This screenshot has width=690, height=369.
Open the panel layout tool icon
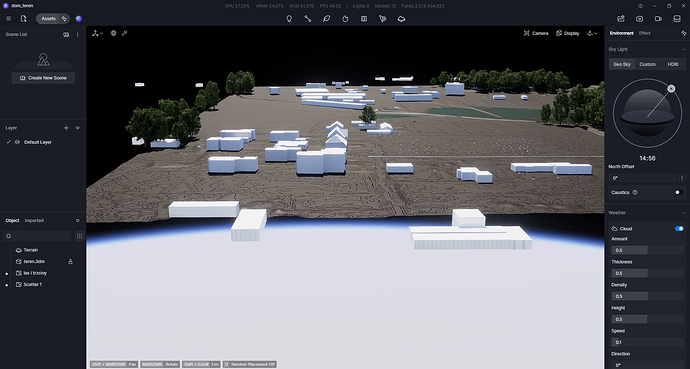pyautogui.click(x=364, y=19)
